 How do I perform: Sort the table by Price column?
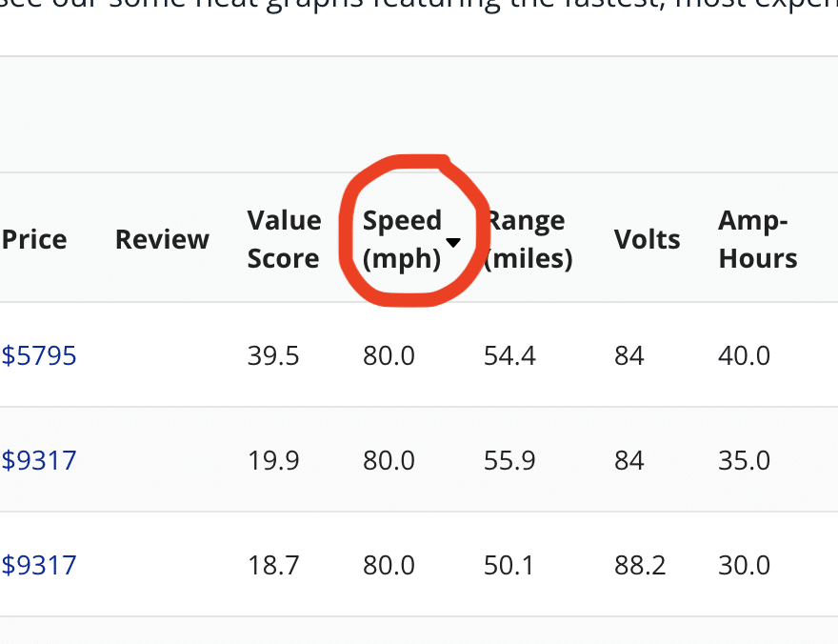(34, 239)
